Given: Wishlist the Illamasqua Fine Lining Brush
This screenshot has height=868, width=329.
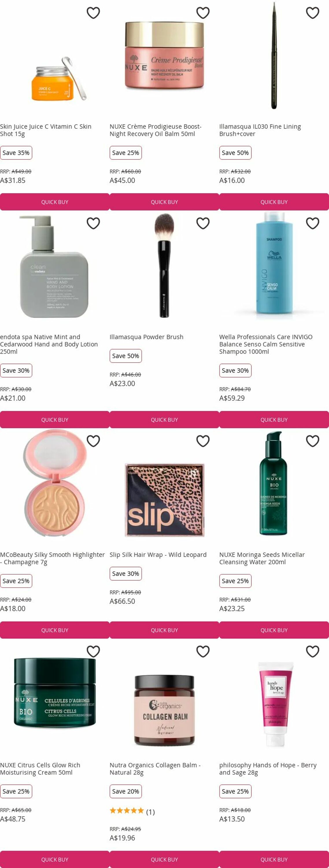Looking at the screenshot, I should tap(313, 13).
